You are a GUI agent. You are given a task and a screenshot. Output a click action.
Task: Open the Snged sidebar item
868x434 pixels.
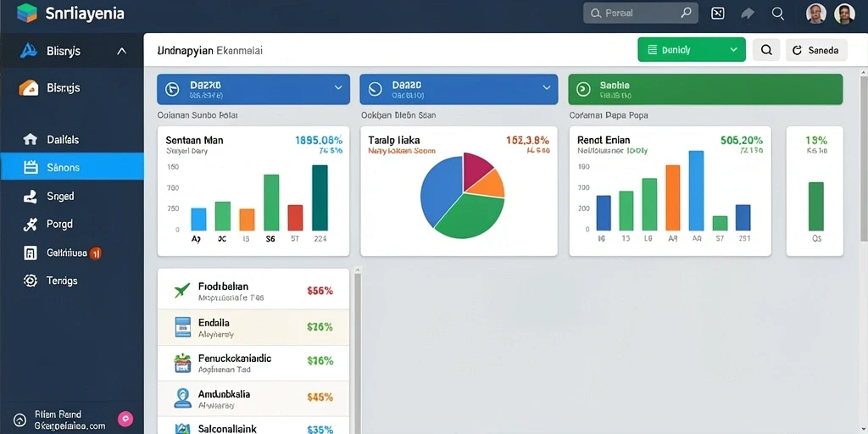pyautogui.click(x=72, y=196)
